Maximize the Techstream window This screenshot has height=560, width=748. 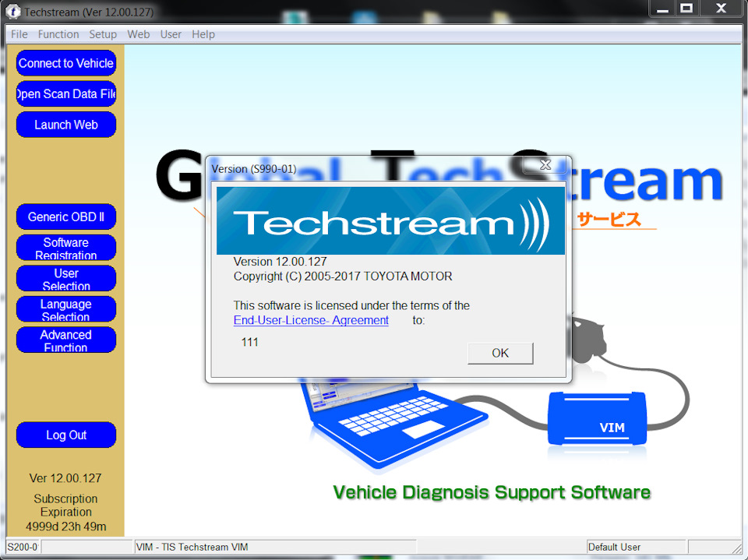click(686, 8)
